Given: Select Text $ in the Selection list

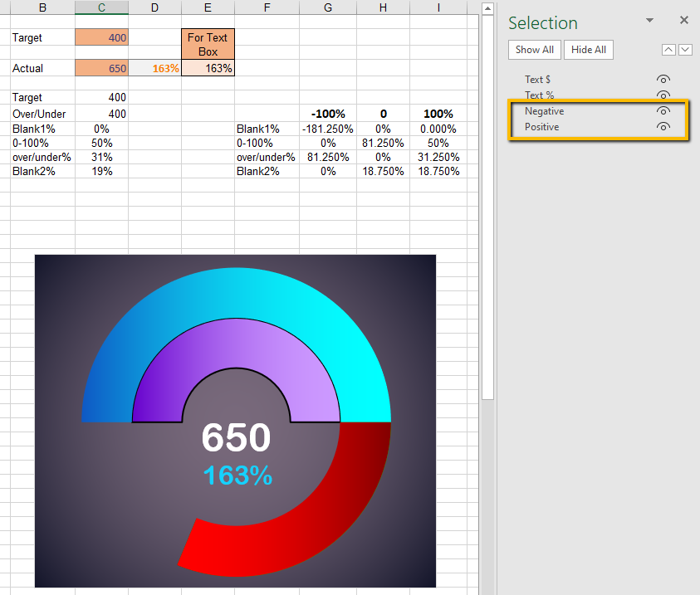Looking at the screenshot, I should click(x=537, y=80).
